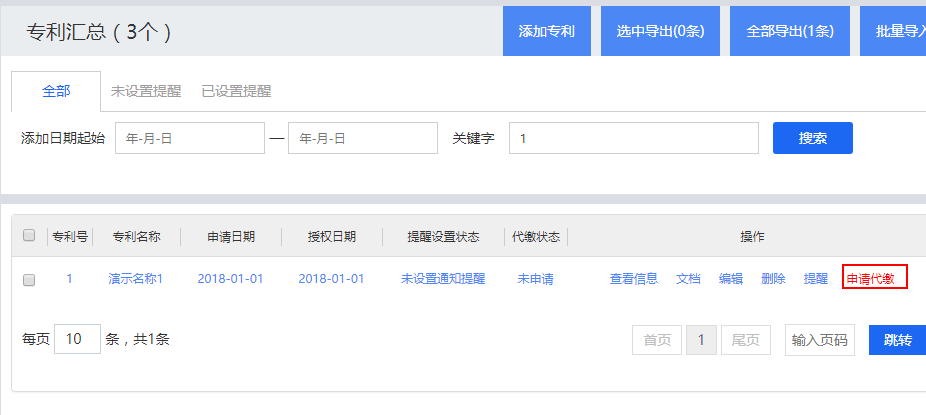Click the 专利名称 column header
Screen dimensions: 926x415
136,237
